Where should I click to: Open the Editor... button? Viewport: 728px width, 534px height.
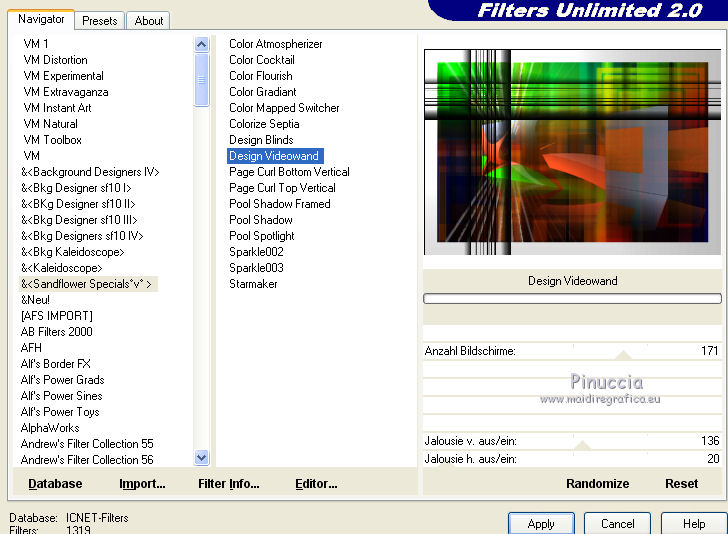(316, 484)
